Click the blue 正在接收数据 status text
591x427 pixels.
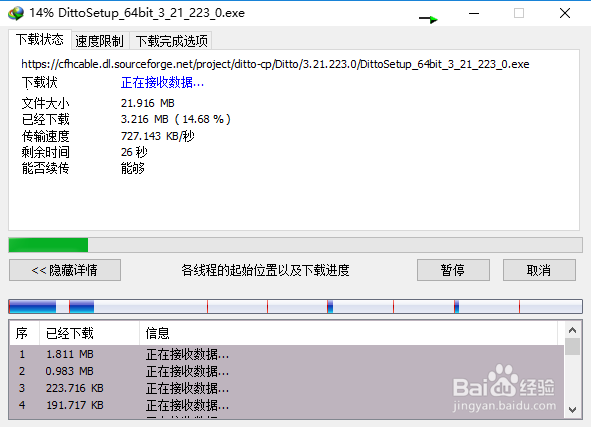tap(162, 82)
